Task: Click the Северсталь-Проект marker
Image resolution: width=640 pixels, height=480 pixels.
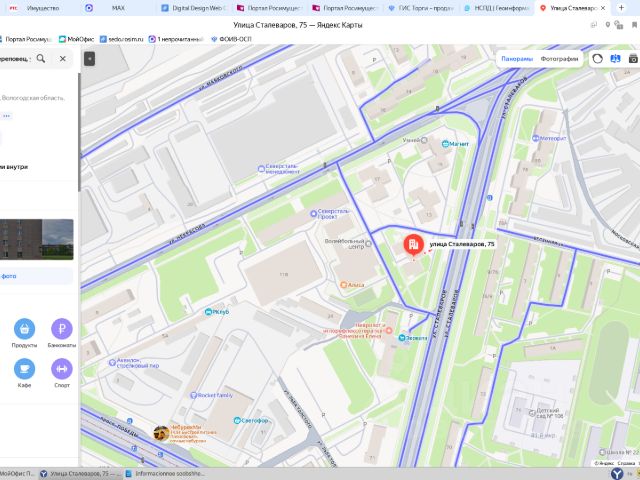Action: 313,213
